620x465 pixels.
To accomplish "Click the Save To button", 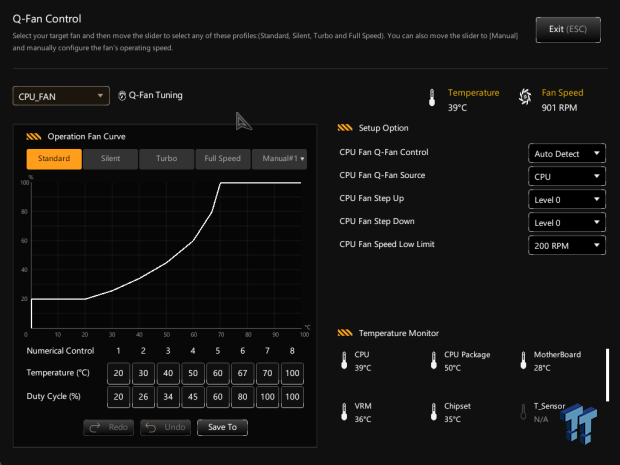I will [222, 427].
